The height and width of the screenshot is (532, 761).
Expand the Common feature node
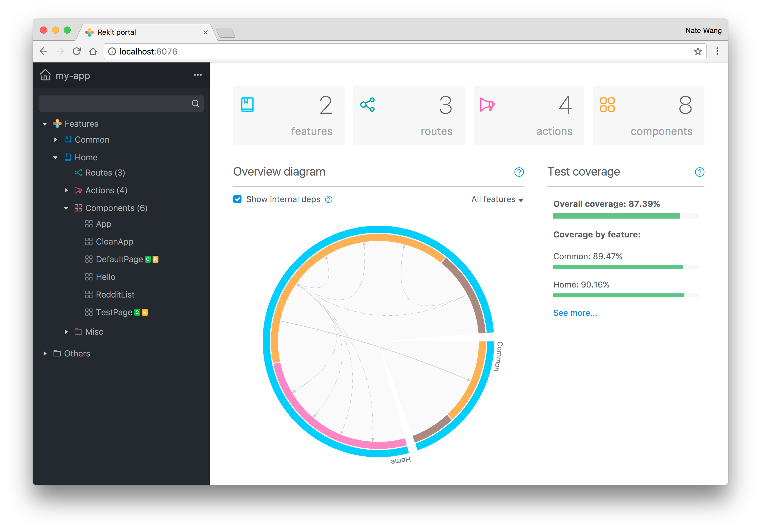pyautogui.click(x=56, y=140)
